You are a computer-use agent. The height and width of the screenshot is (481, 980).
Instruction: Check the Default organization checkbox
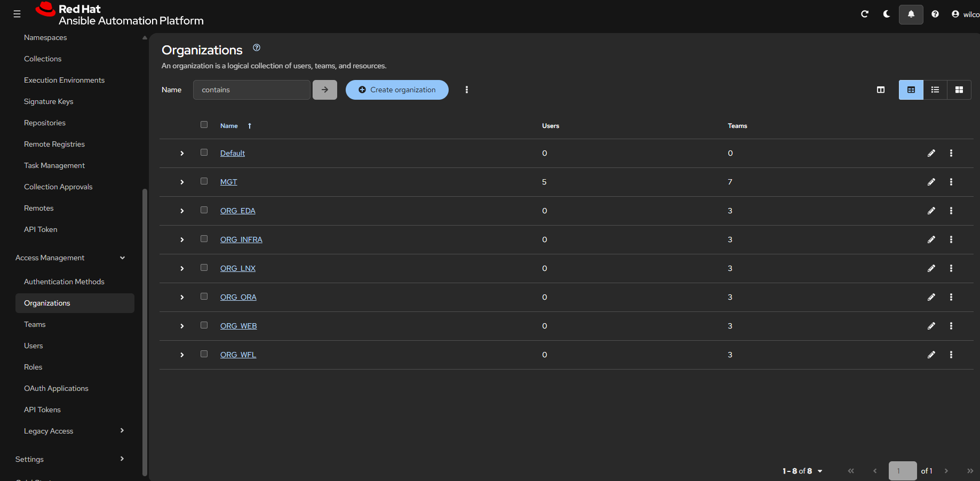pos(204,153)
